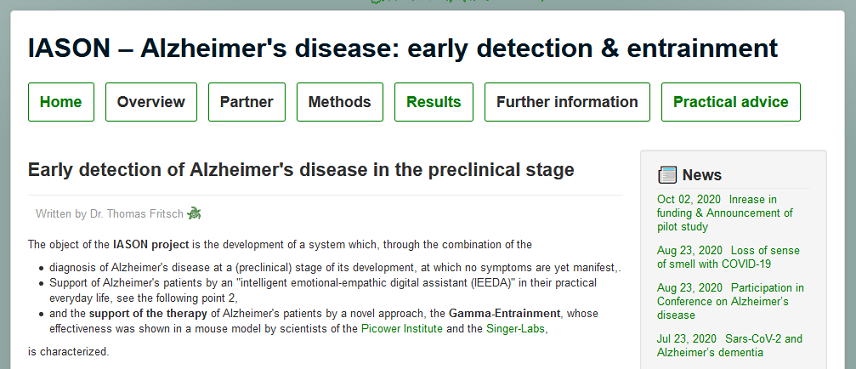Screen dimensions: 856x369
Task: Click the Written by Dr. Thomas Fritsch byline
Action: pos(109,214)
